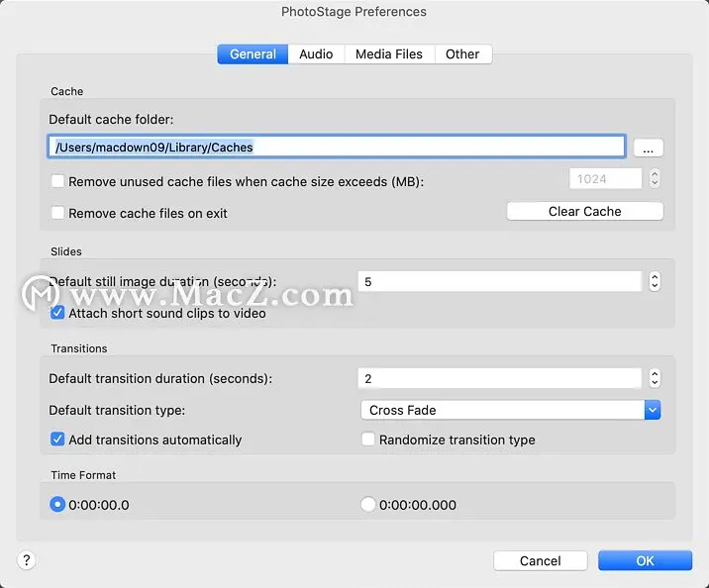The image size is (709, 588).
Task: Switch to the Other tab
Action: [x=462, y=54]
